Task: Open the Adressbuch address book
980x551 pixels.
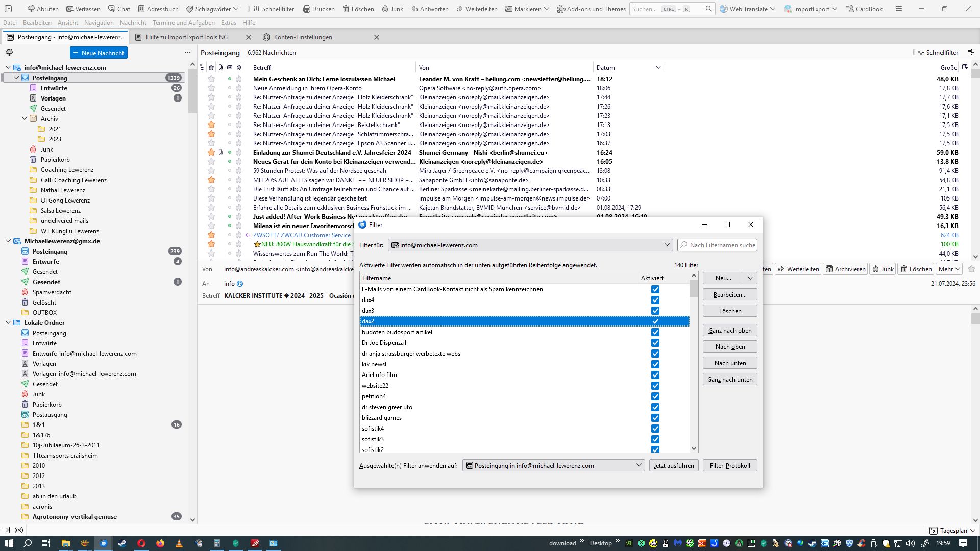Action: click(158, 9)
